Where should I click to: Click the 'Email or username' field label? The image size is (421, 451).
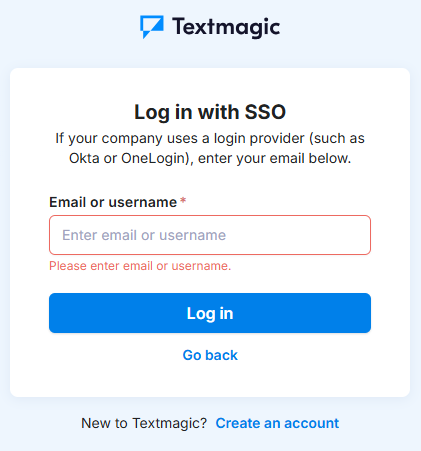(x=113, y=202)
